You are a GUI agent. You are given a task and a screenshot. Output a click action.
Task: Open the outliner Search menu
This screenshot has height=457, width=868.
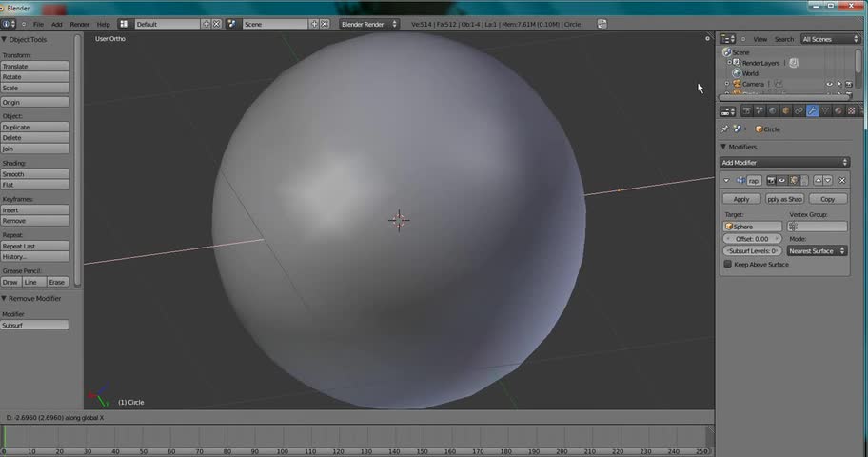tap(784, 39)
